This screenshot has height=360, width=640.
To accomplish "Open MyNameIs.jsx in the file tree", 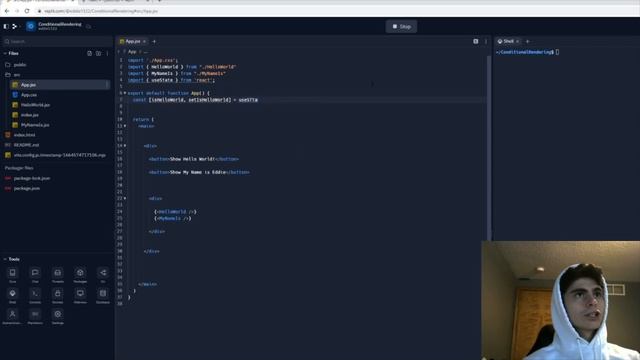I will 60,125.
